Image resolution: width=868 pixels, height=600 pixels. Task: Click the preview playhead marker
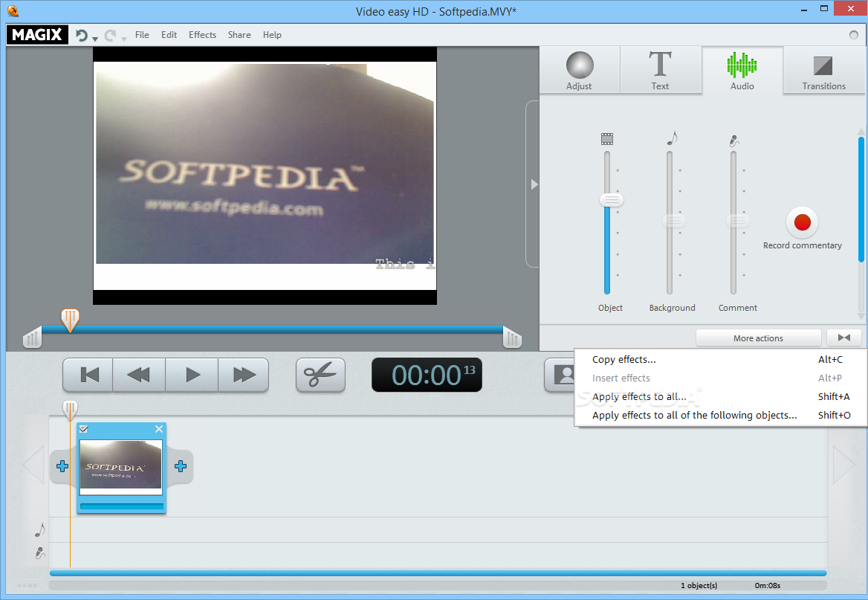(x=70, y=320)
